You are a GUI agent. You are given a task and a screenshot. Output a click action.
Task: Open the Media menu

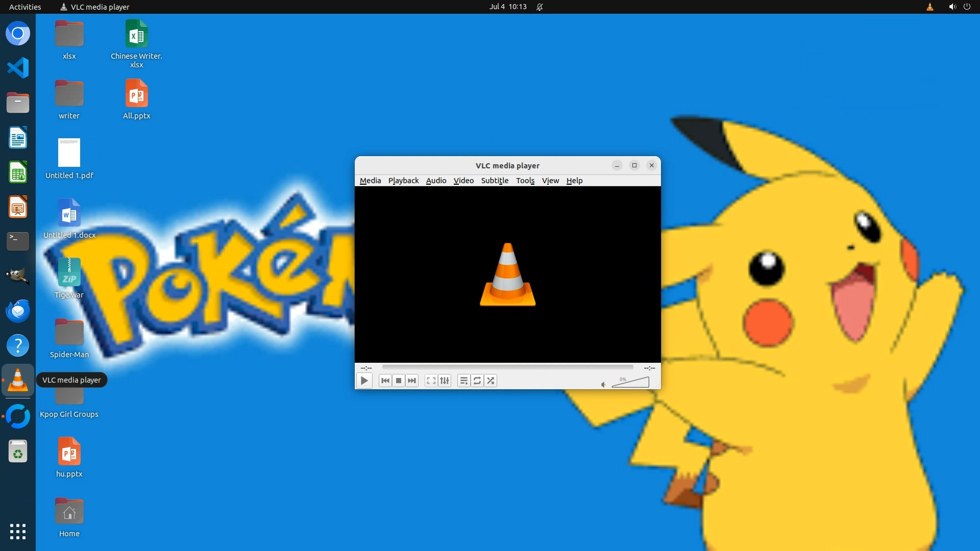[370, 181]
